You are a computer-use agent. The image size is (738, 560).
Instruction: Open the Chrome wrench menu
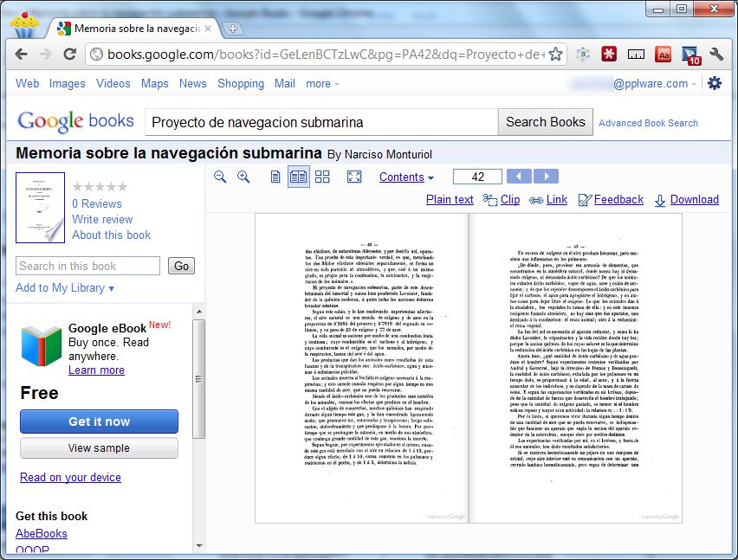coord(716,54)
